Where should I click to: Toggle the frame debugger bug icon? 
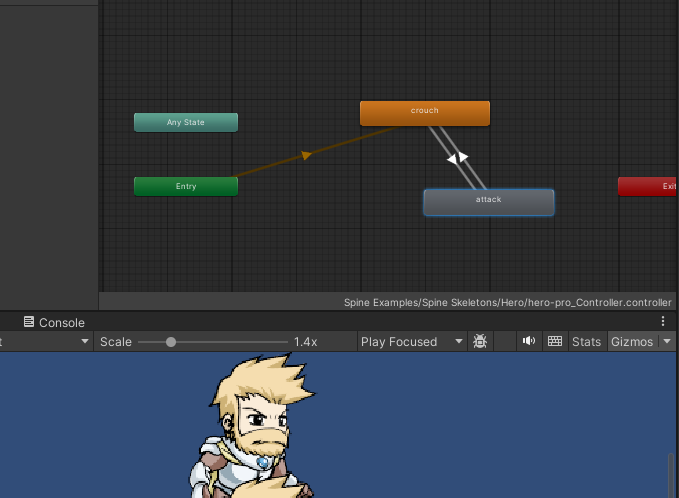pos(480,342)
